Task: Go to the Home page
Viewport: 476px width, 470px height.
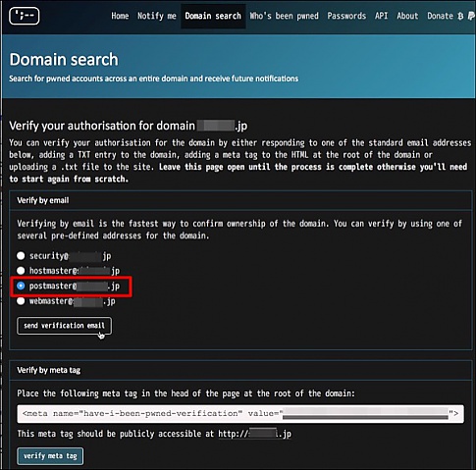Action: click(120, 16)
